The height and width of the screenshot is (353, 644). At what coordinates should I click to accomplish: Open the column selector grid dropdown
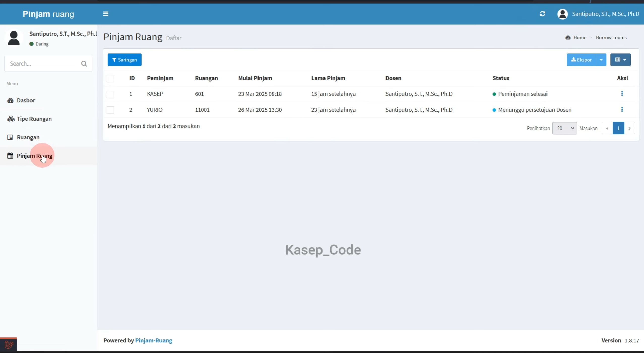(x=621, y=60)
